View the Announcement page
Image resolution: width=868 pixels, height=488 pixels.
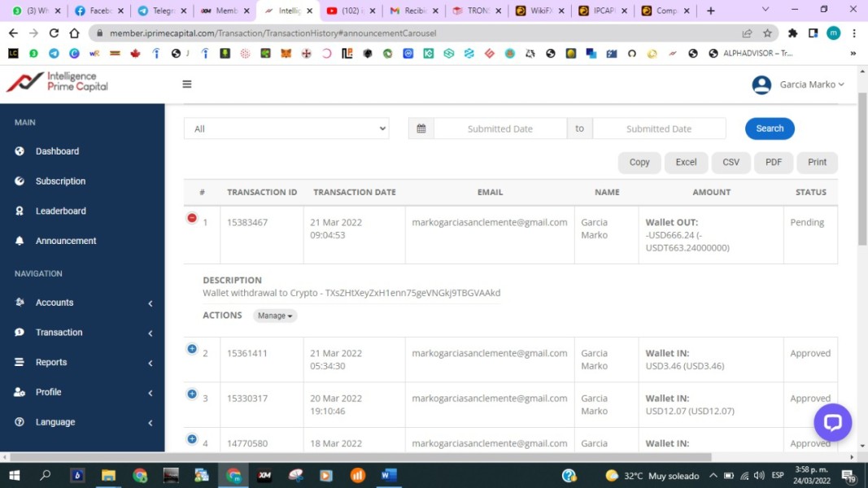65,241
